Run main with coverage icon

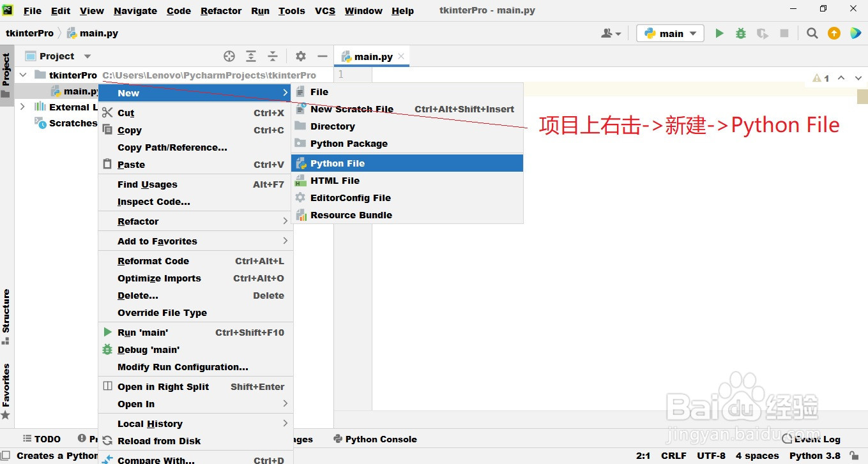click(x=762, y=33)
